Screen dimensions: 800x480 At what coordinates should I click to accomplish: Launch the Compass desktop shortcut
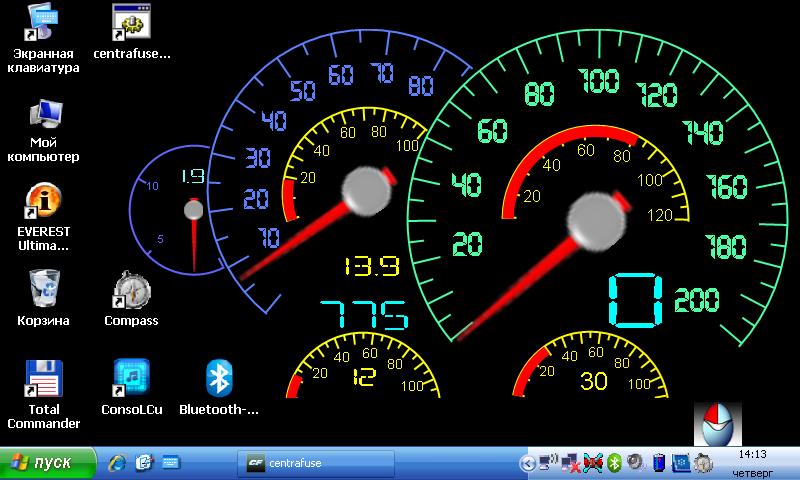pyautogui.click(x=131, y=290)
